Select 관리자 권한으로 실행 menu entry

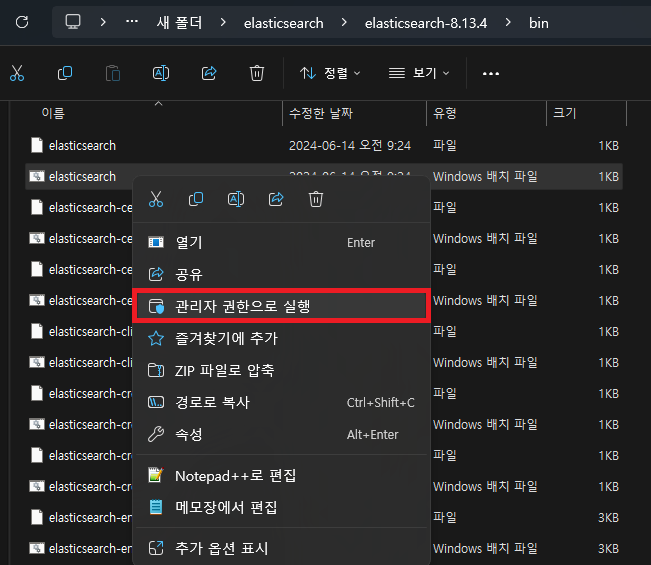(x=281, y=306)
